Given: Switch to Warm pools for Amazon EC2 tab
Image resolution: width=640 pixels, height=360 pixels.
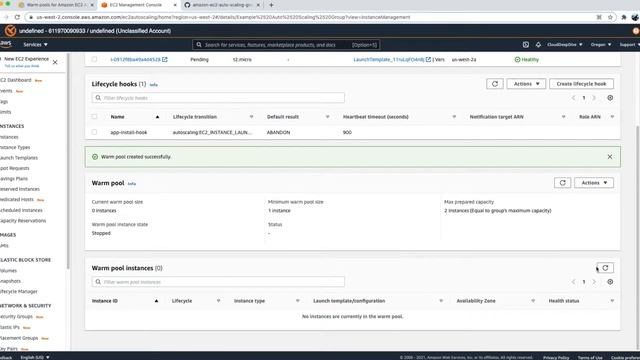Looking at the screenshot, I should (56, 5).
